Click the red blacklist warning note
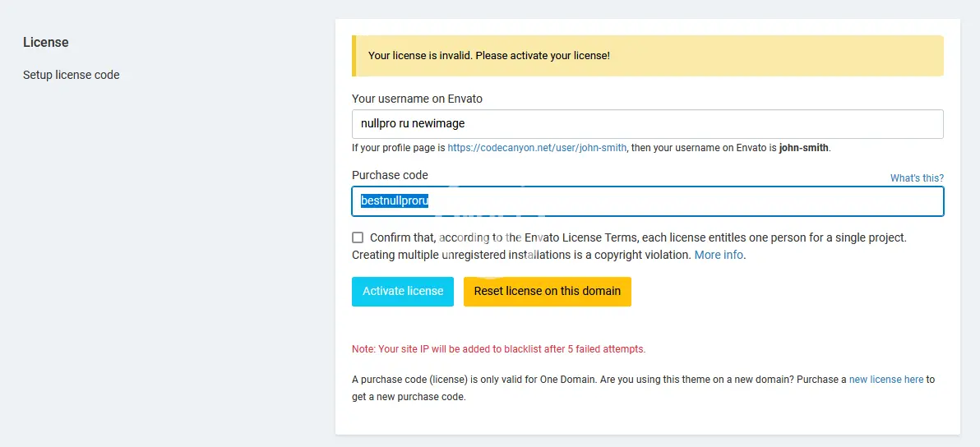The image size is (980, 447). click(498, 349)
